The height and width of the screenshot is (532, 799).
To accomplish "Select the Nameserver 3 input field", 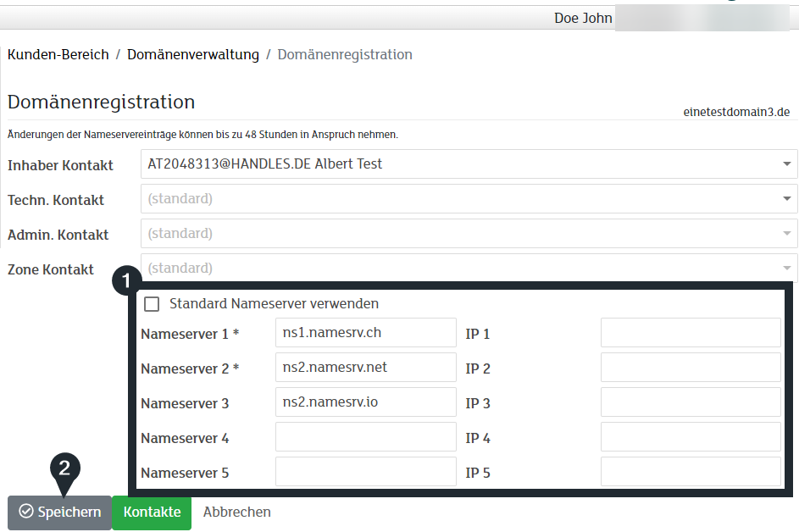I will click(365, 402).
